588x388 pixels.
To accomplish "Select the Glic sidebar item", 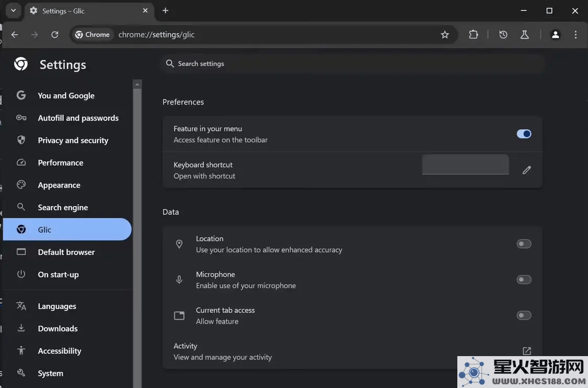I will (x=67, y=229).
